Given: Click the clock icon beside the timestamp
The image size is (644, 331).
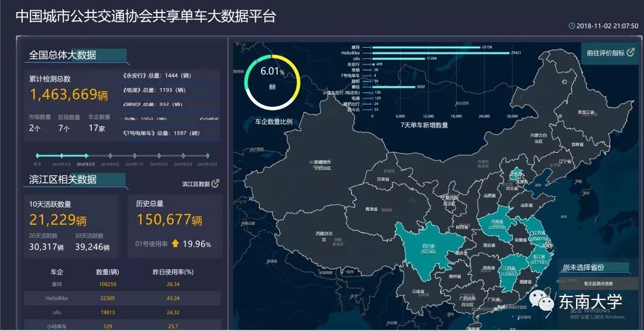Looking at the screenshot, I should click(x=572, y=26).
